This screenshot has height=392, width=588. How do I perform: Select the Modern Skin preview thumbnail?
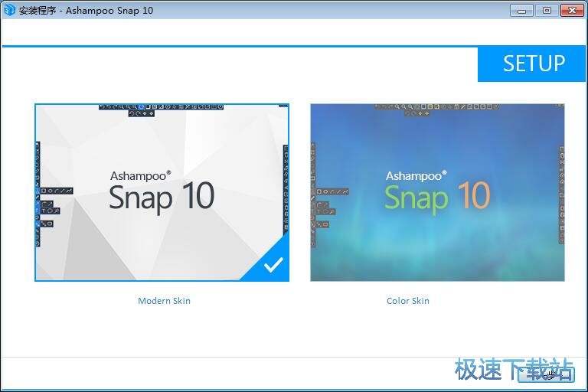pyautogui.click(x=162, y=192)
